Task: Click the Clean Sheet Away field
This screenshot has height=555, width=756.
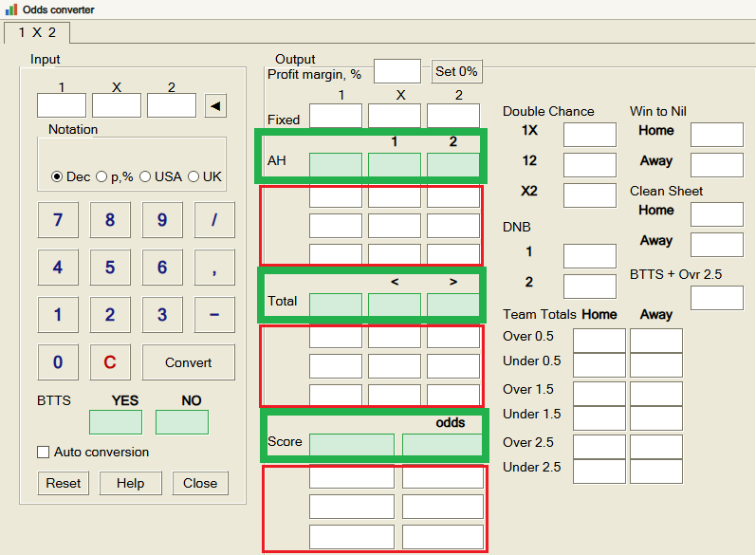Action: 717,245
